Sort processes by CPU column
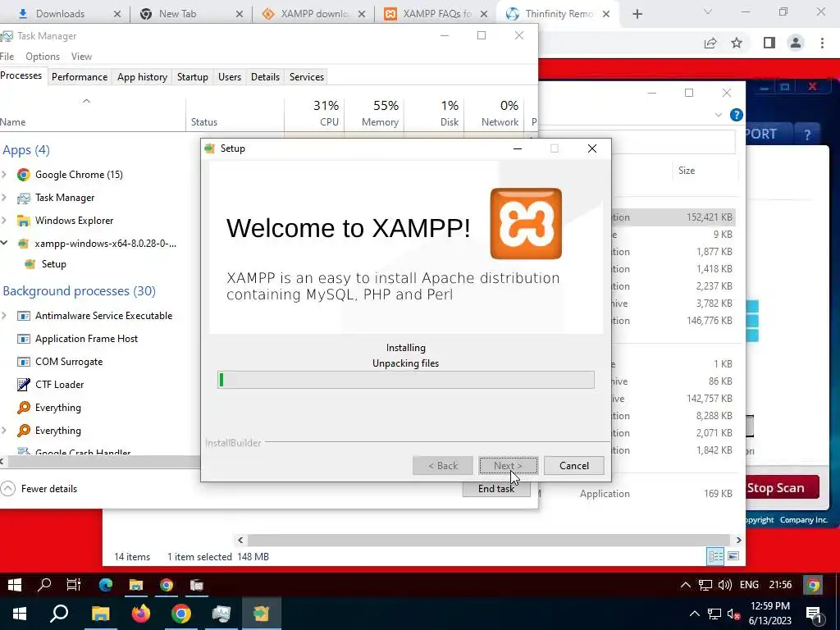Image resolution: width=840 pixels, height=630 pixels. tap(314, 113)
